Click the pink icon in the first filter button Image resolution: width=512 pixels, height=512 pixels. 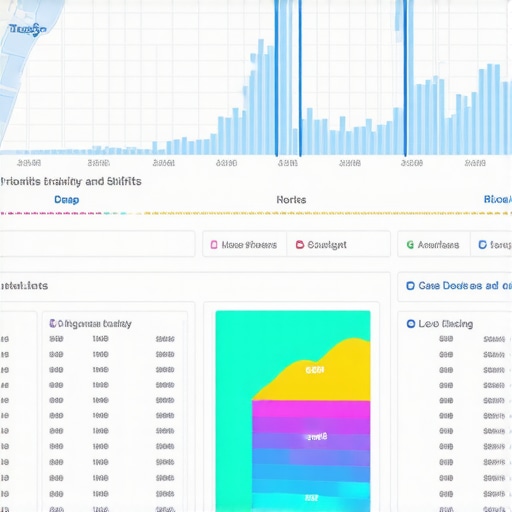[214, 245]
